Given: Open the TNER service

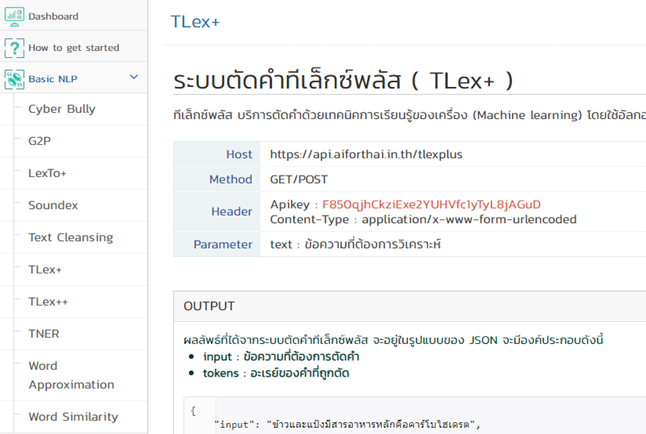Looking at the screenshot, I should (x=44, y=334).
